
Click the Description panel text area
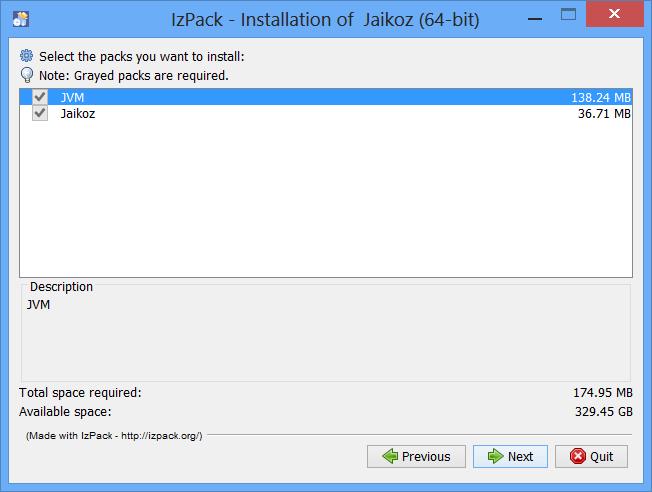326,337
